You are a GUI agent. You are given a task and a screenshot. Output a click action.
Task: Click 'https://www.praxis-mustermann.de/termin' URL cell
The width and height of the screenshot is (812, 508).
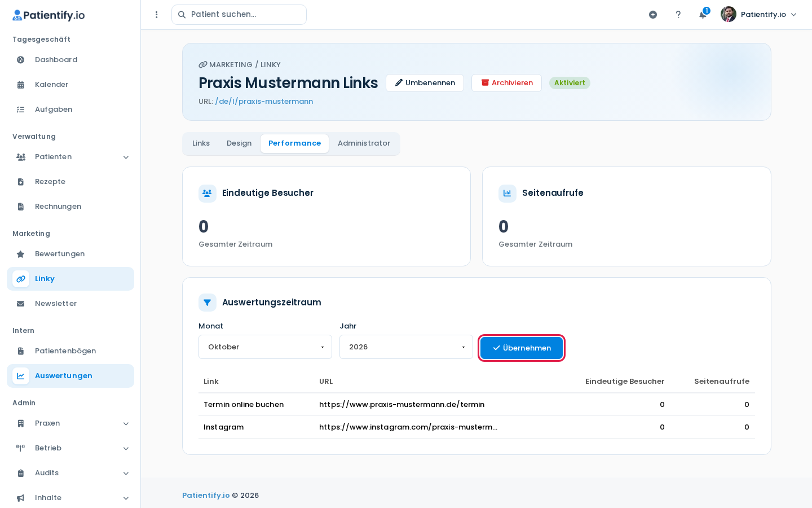point(401,405)
